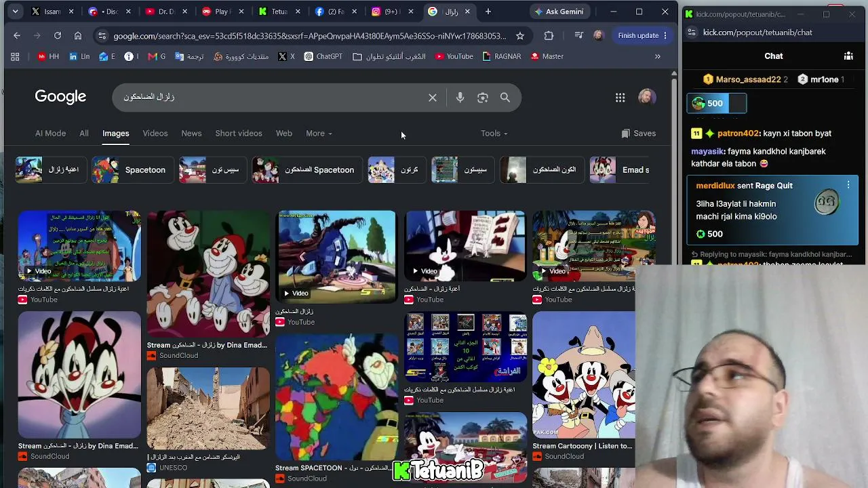Screen dimensions: 868x488
Task: Open the YouTube bookmark
Action: coord(454,56)
